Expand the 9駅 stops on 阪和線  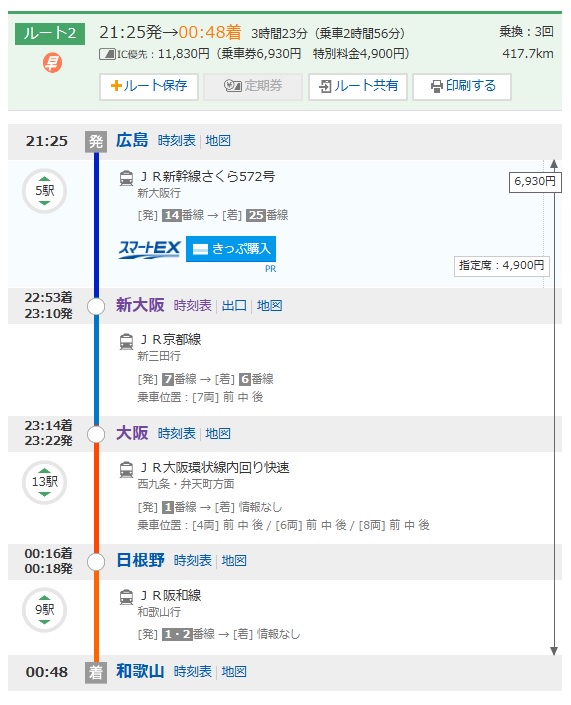pos(45,610)
